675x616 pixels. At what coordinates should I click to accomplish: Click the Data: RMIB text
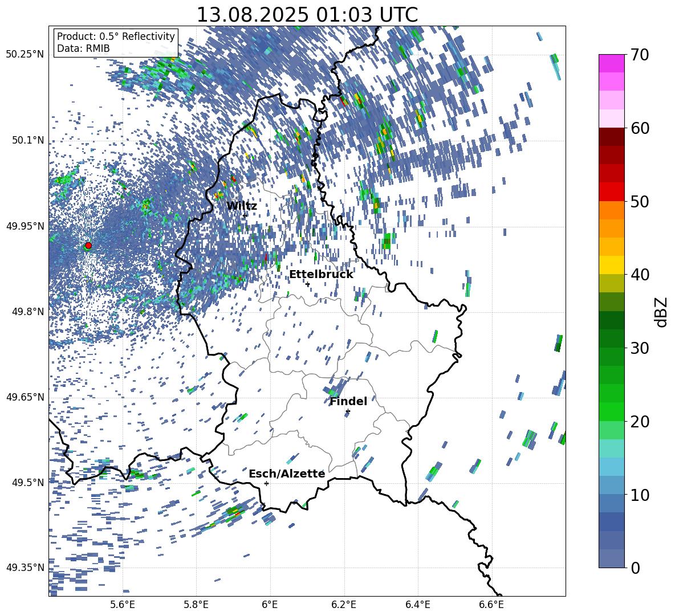point(83,48)
